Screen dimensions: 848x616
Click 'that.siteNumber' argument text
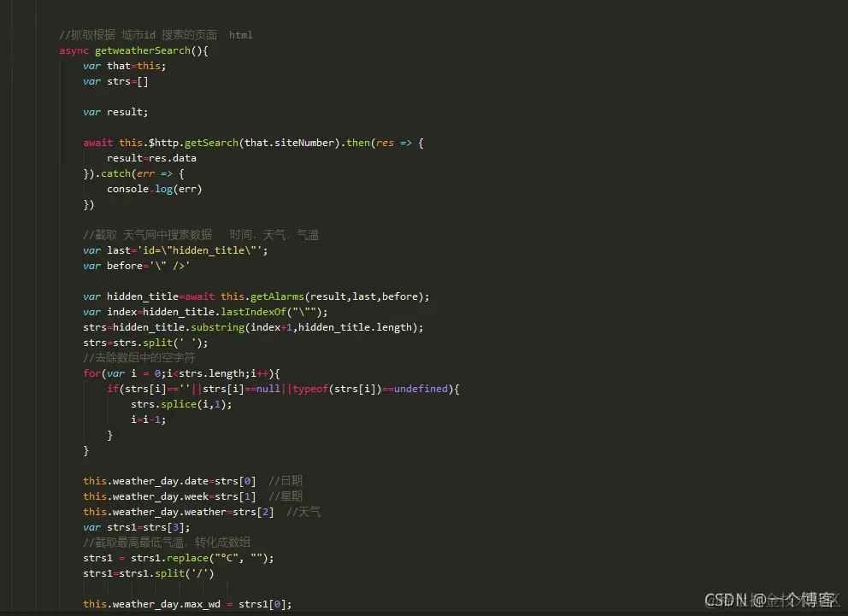pos(289,143)
